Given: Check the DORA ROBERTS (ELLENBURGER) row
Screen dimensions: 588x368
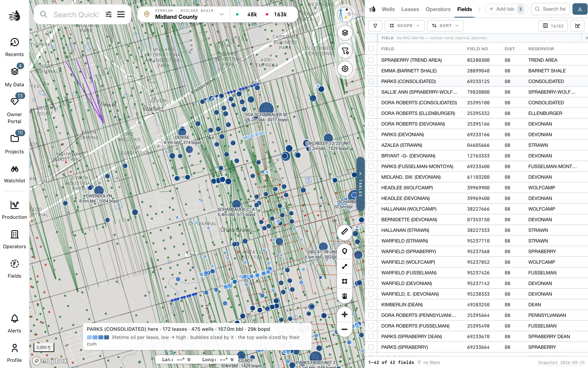Looking at the screenshot, I should tap(371, 113).
